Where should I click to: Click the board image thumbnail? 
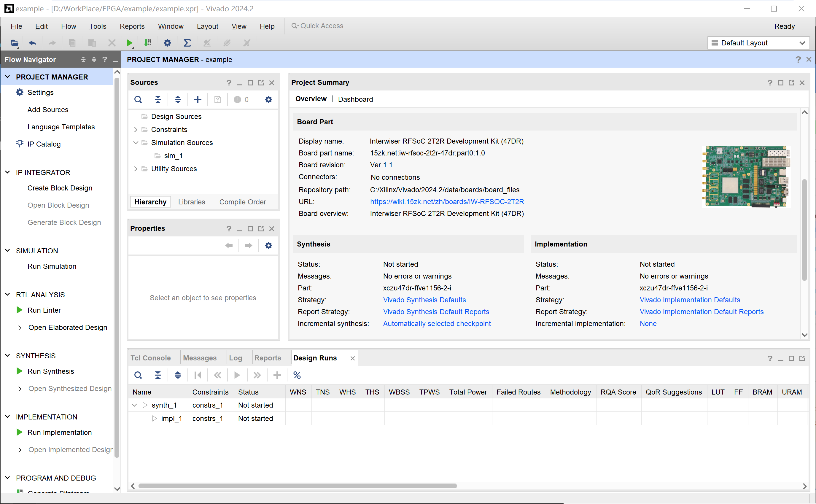click(x=746, y=177)
